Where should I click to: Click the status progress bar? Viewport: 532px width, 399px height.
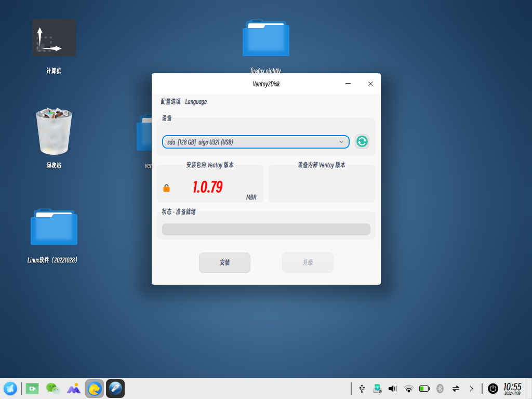pos(266,229)
